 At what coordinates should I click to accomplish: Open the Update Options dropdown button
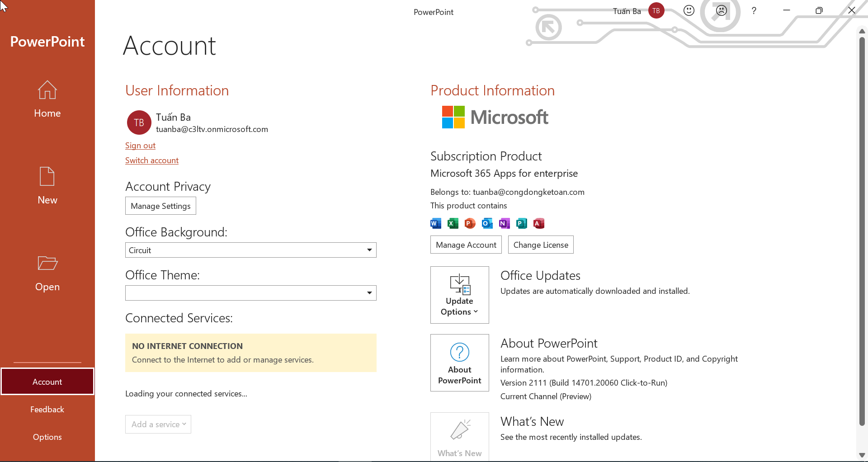click(459, 295)
